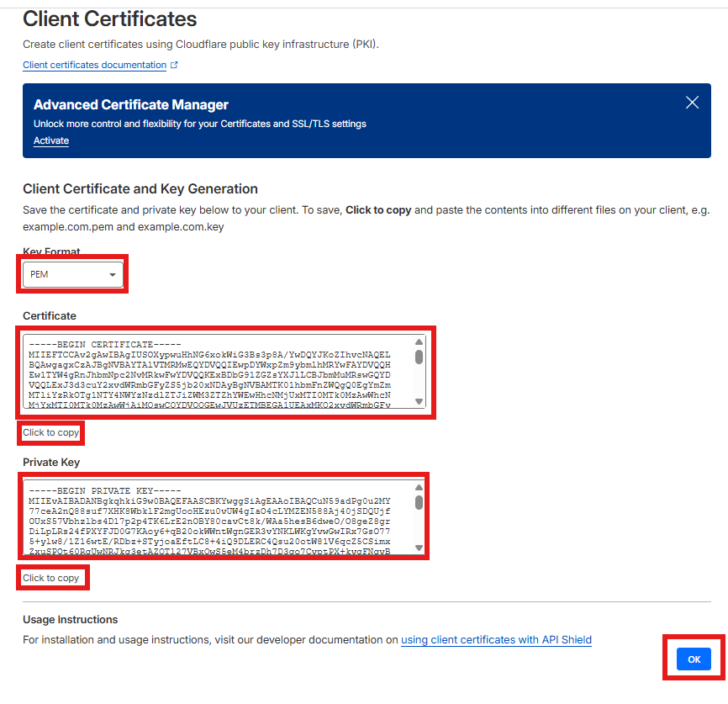Copy the certificate with Click to copy
Screen dimensions: 728x704
(x=50, y=432)
